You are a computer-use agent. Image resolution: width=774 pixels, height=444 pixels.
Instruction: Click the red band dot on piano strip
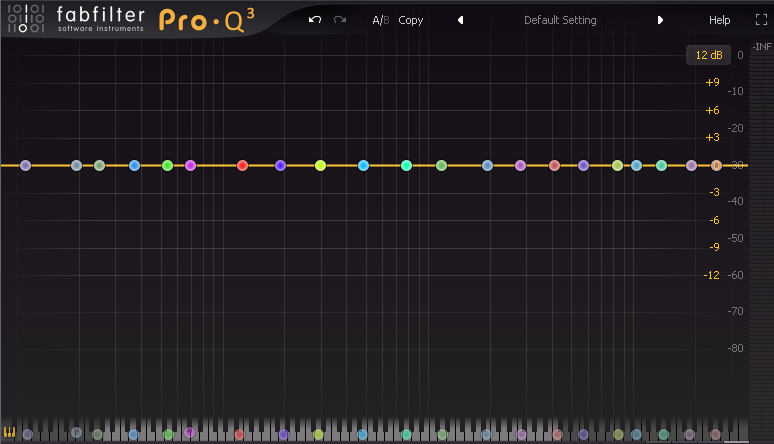(x=239, y=435)
